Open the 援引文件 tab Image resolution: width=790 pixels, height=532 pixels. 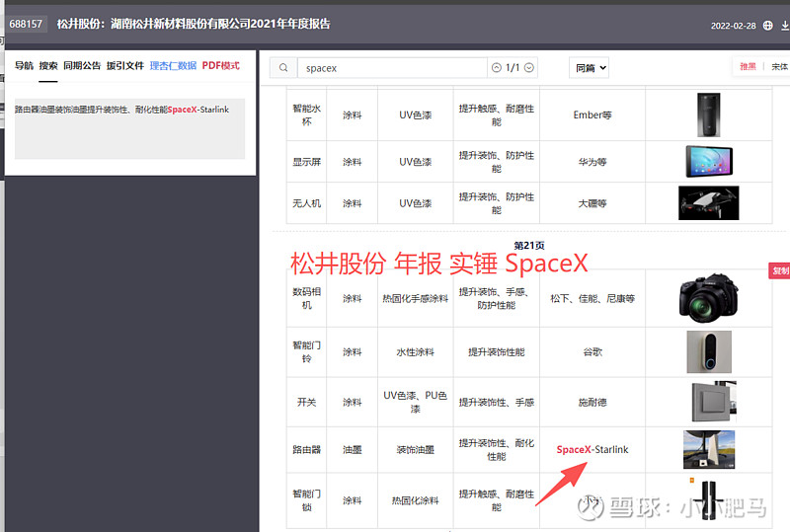click(125, 65)
